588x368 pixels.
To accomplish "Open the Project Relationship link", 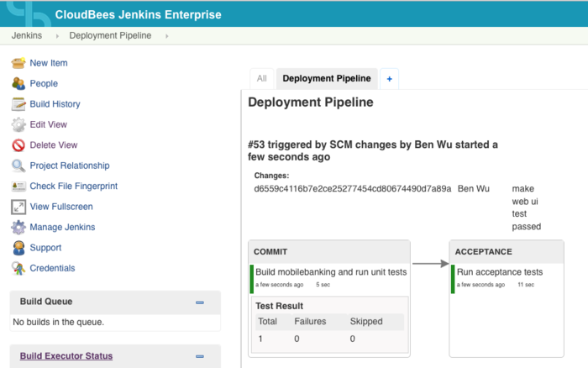I will 70,166.
